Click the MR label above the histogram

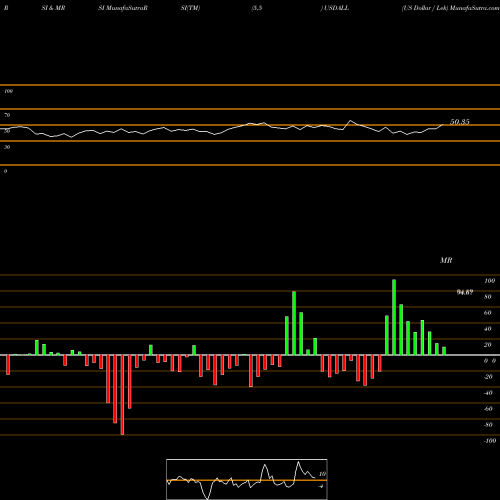(x=446, y=260)
